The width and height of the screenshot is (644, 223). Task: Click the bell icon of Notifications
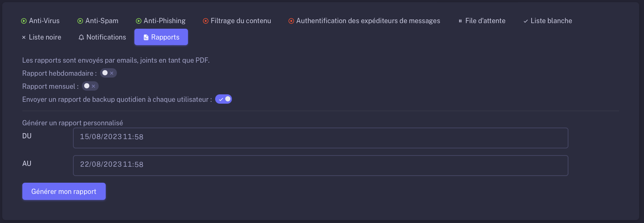[x=81, y=37]
